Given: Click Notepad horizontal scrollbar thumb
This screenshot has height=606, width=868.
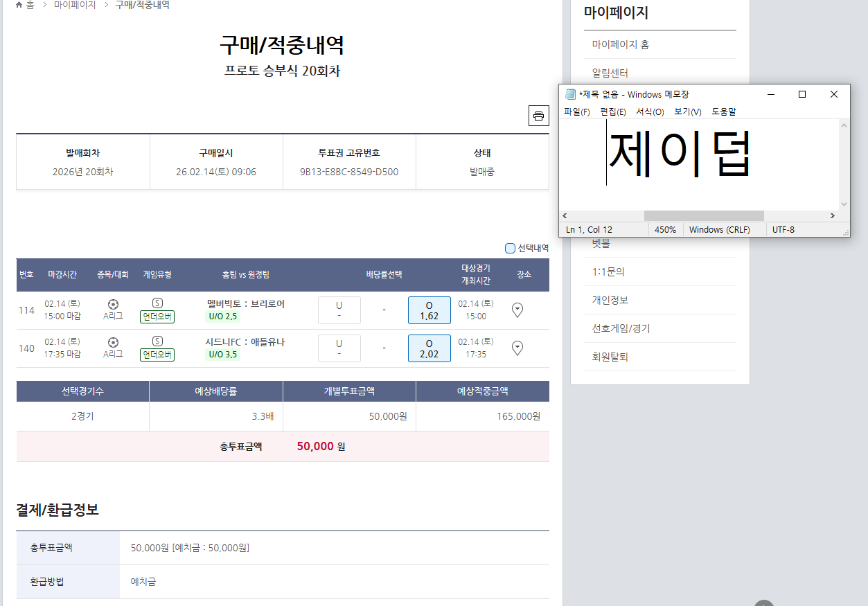Looking at the screenshot, I should tap(703, 216).
